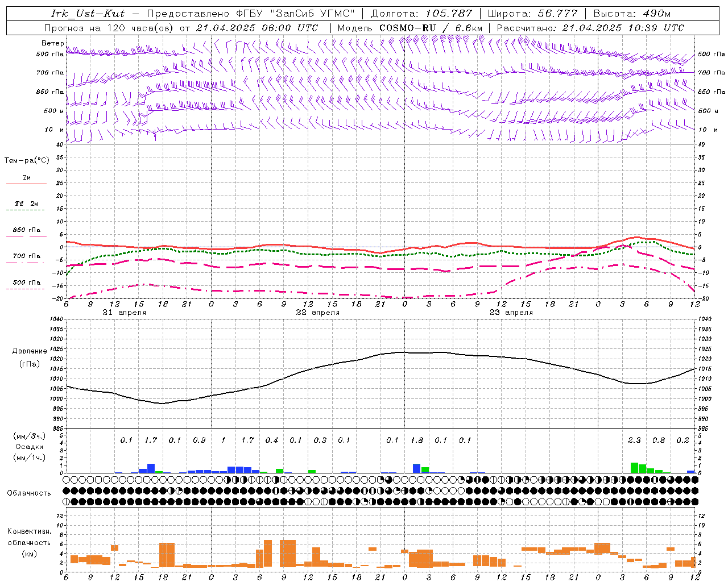Click the precipitation value 0.9

pos(199,440)
